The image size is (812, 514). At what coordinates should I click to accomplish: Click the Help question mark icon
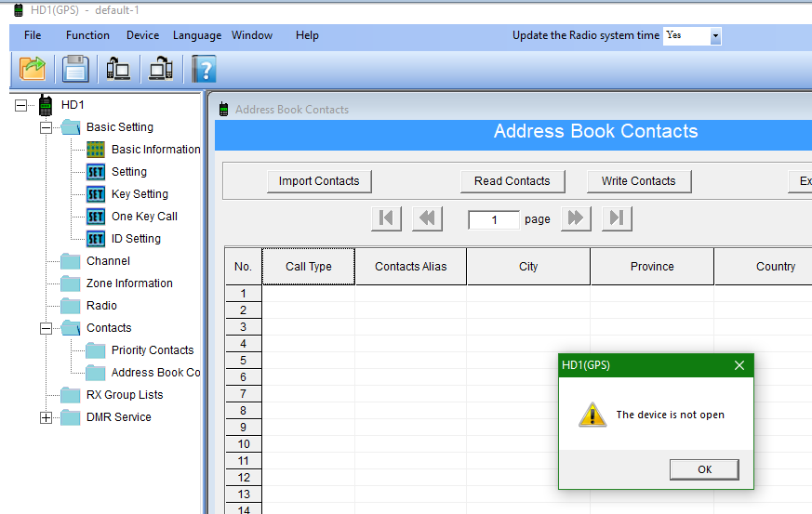[204, 69]
